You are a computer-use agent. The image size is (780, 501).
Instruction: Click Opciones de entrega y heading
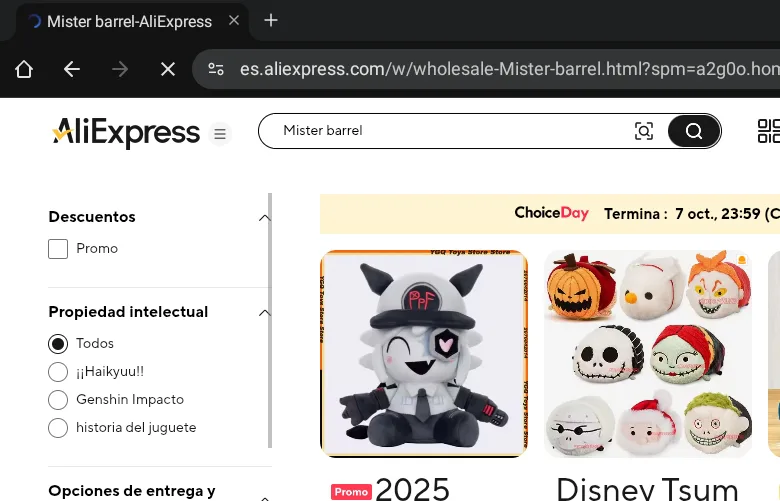click(132, 491)
